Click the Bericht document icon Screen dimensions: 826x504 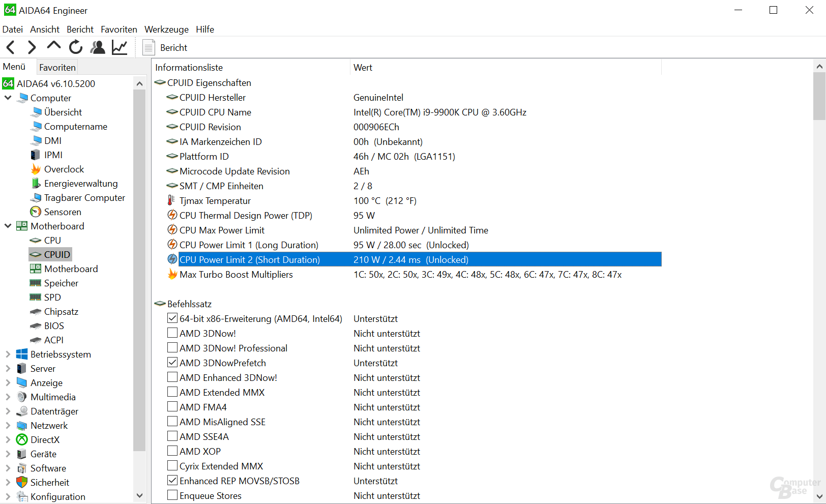[x=149, y=47]
